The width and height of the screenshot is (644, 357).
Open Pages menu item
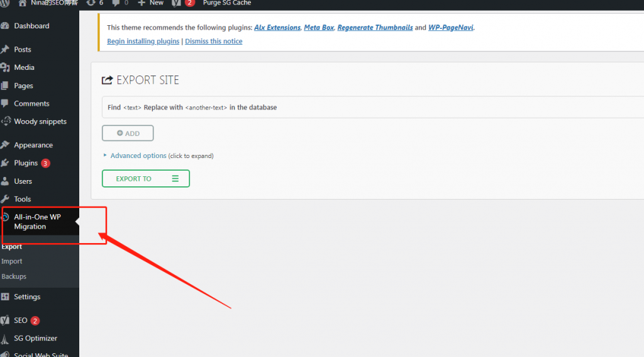pyautogui.click(x=23, y=86)
